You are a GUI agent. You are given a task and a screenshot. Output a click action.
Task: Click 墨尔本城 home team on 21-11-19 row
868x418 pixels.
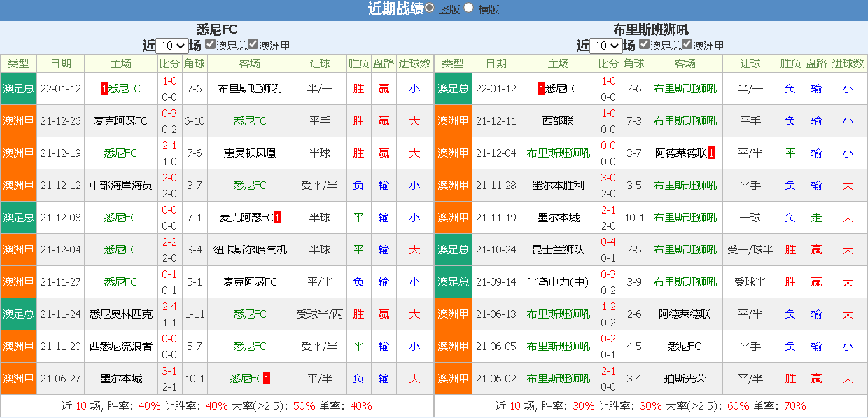tap(559, 218)
